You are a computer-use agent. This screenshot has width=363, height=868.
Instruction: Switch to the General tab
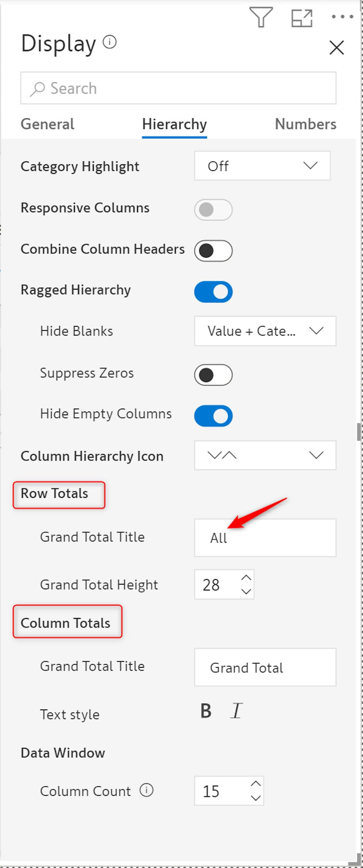(x=48, y=124)
